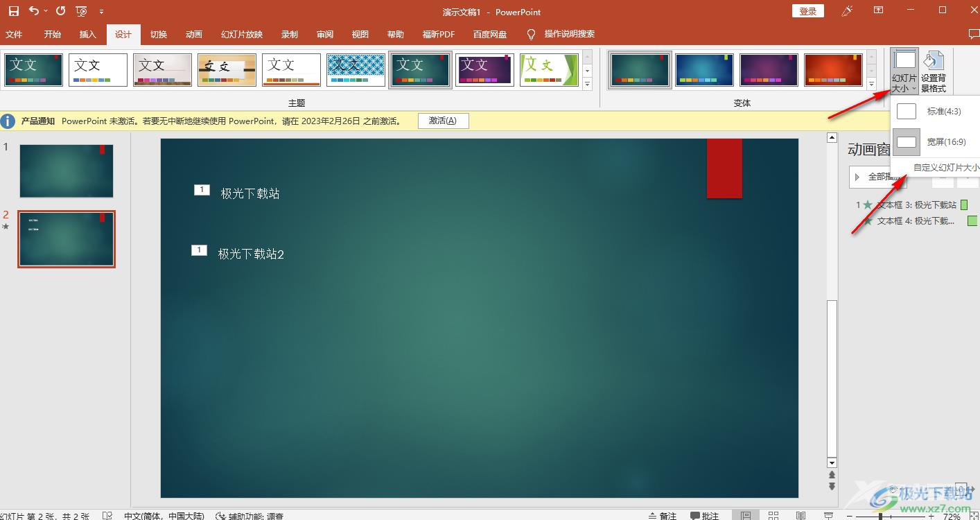Switch to the 幻灯片放映 ribbon tab

242,34
